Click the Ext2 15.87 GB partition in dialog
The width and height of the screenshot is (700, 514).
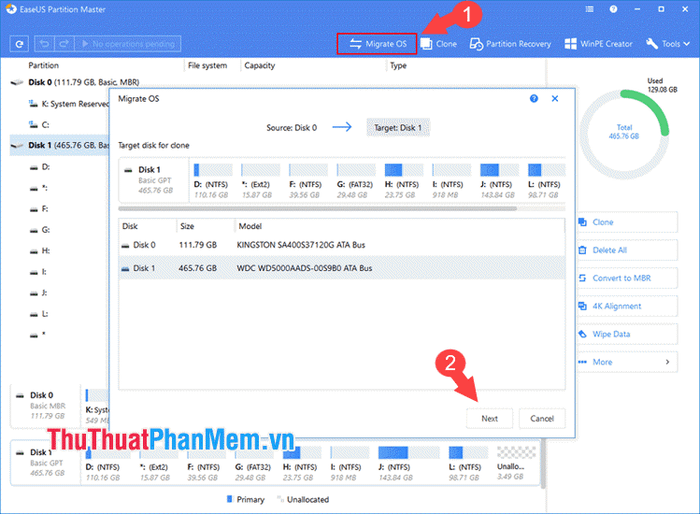click(260, 180)
